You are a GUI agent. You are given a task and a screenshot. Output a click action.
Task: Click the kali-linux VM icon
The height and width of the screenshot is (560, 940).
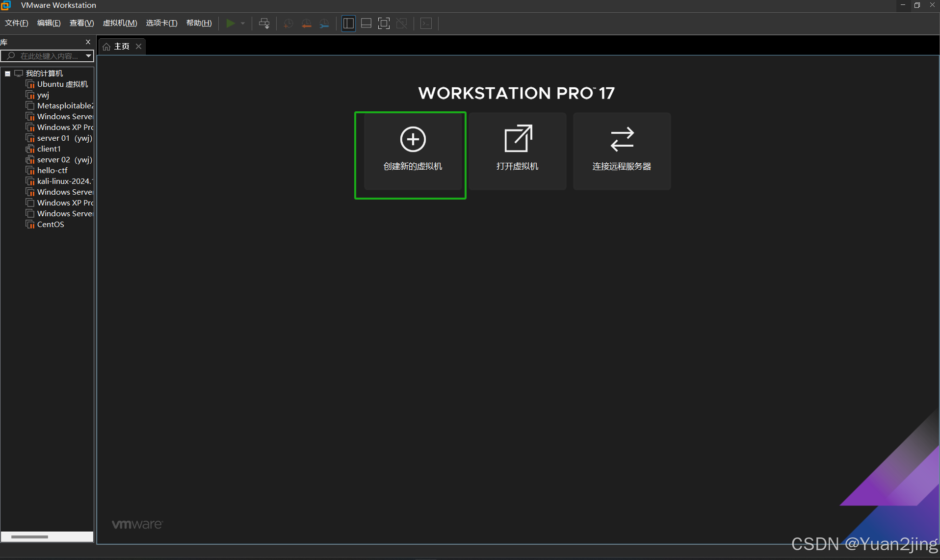pos(30,181)
